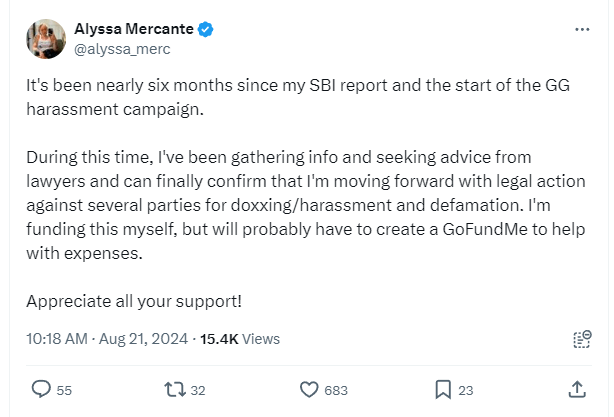Open the share post menu
This screenshot has width=614, height=417.
[576, 389]
